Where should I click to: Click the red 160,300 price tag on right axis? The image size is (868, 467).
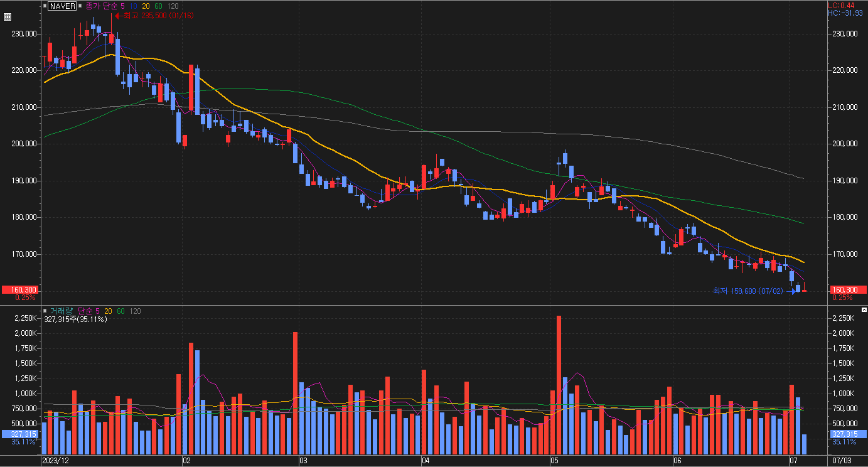coord(848,290)
